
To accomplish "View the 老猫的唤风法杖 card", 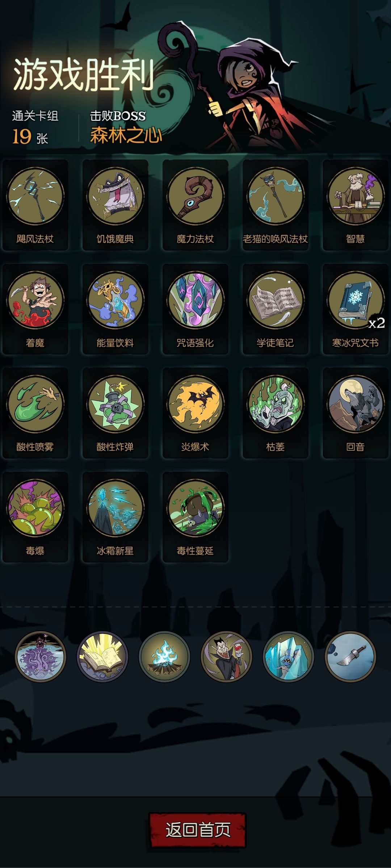I will tap(275, 205).
